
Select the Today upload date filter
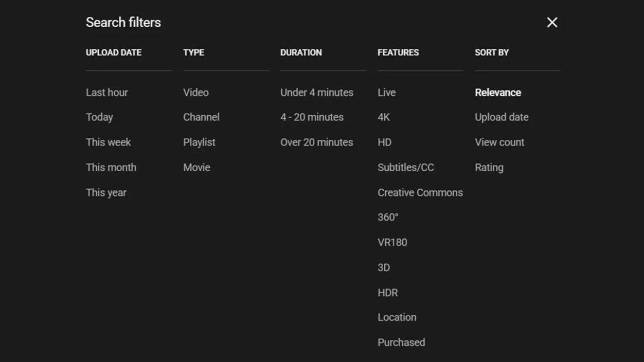(99, 117)
